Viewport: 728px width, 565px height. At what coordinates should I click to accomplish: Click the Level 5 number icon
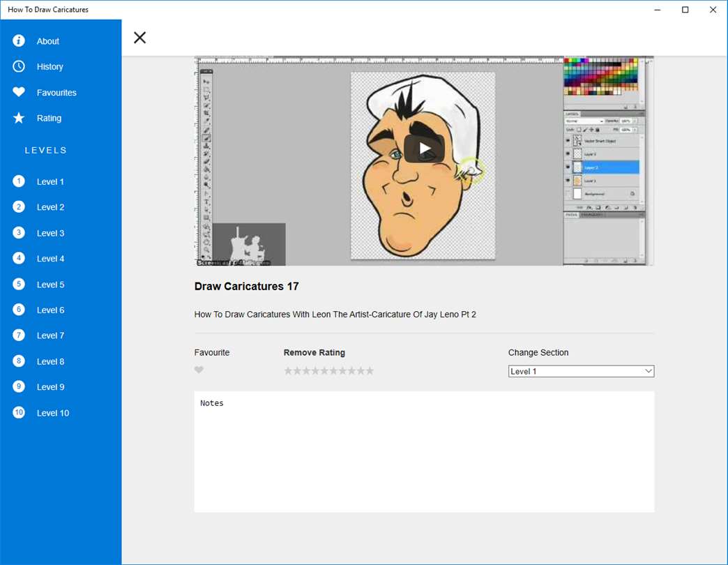click(x=19, y=284)
